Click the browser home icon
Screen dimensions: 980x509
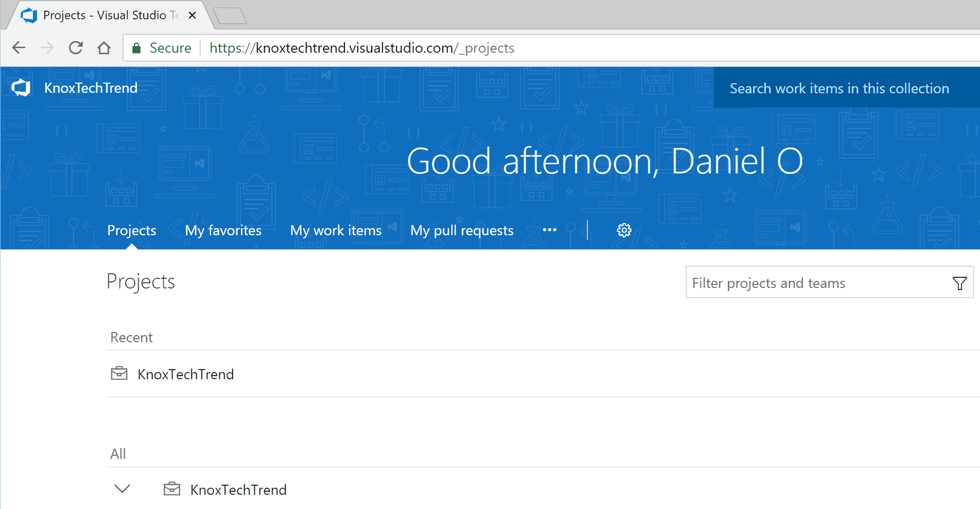pos(104,48)
